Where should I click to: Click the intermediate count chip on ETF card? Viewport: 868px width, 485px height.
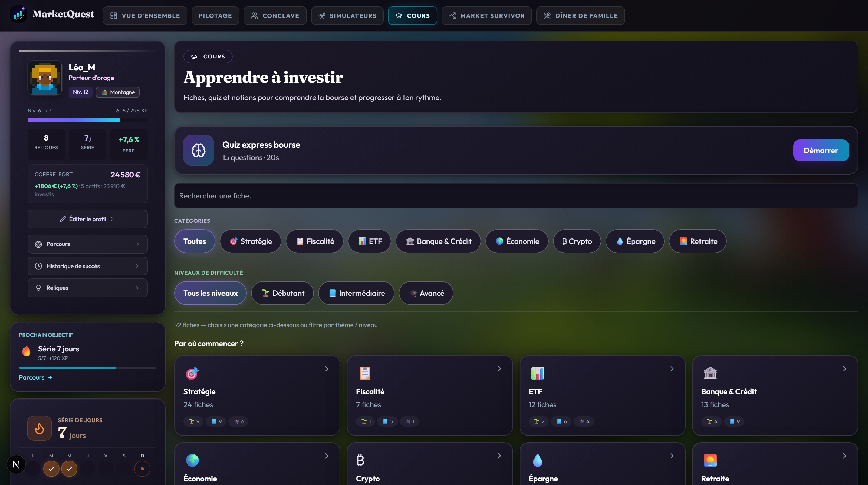561,421
